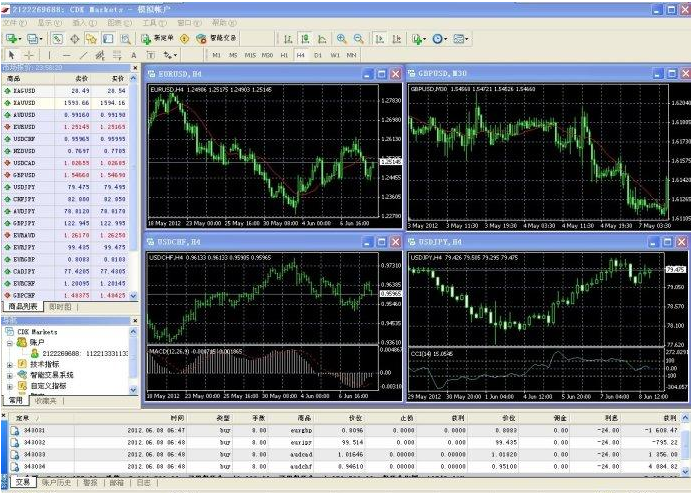
Task: Select the audcad order row 343033
Action: click(x=345, y=455)
